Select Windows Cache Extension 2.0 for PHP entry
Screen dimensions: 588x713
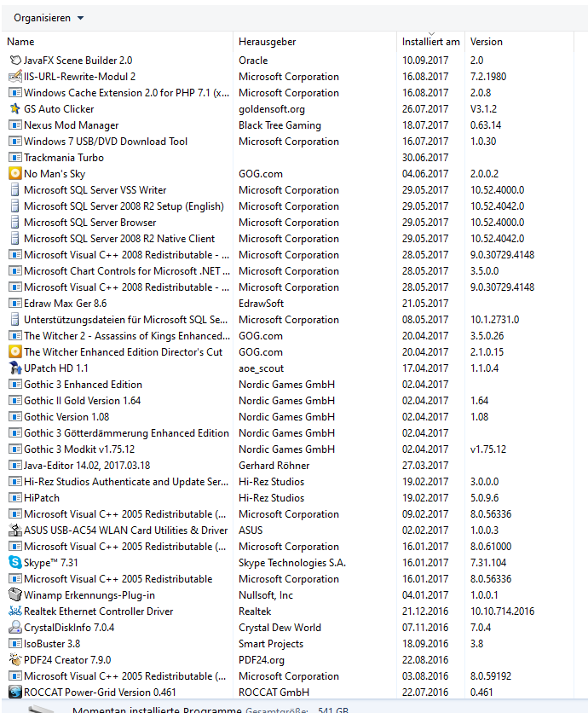click(126, 93)
